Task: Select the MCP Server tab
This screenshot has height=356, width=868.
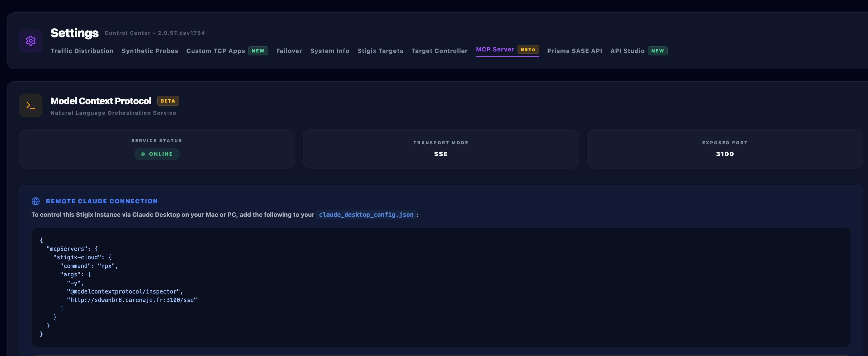Action: coord(495,50)
